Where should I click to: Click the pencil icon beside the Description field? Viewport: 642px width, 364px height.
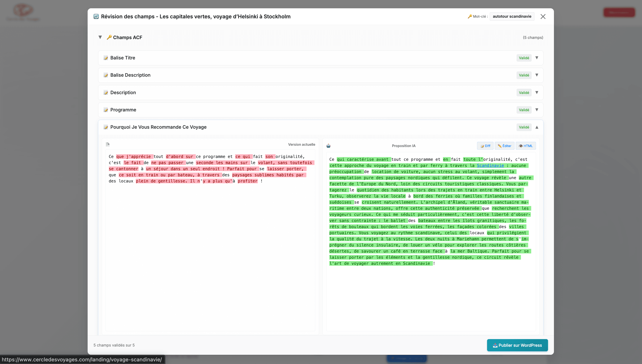pyautogui.click(x=106, y=92)
